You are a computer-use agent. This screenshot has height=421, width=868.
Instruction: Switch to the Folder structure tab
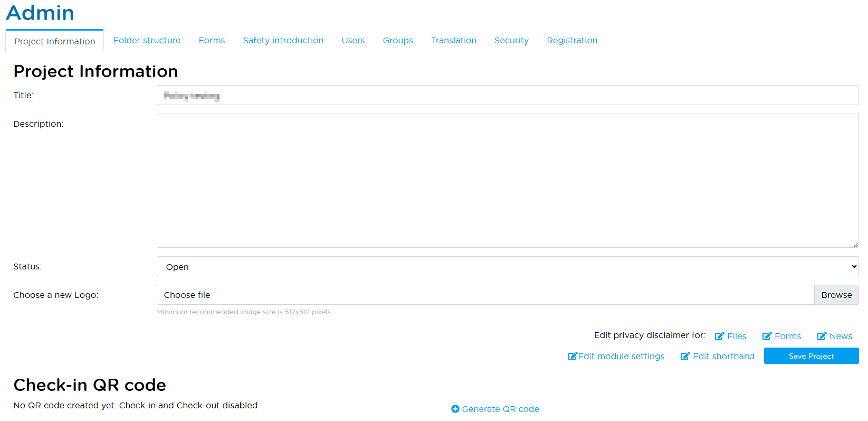pyautogui.click(x=147, y=41)
